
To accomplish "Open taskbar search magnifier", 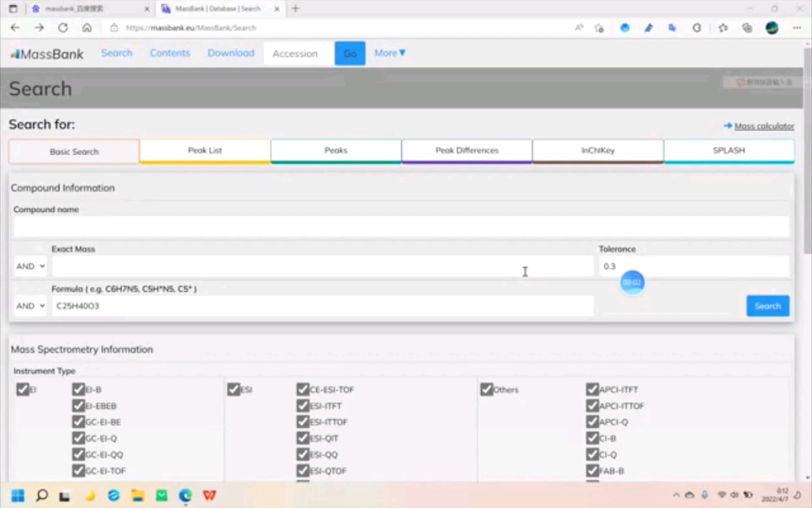I will pyautogui.click(x=42, y=495).
